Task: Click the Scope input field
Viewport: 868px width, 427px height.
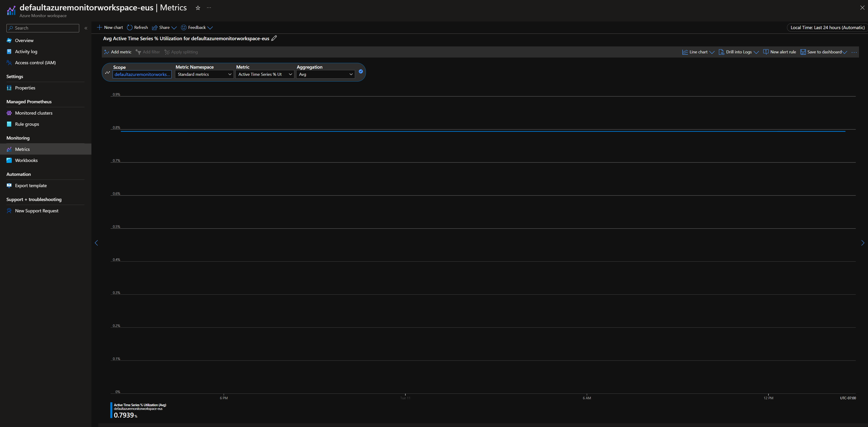Action: [142, 75]
